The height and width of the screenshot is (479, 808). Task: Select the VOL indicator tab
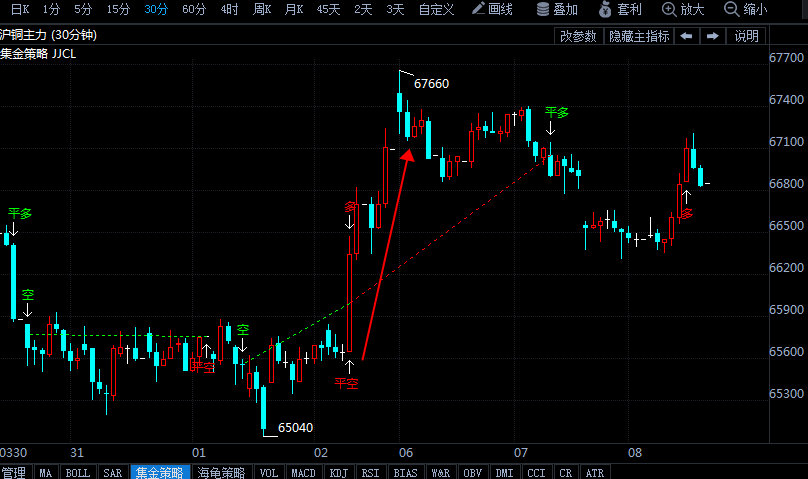268,472
